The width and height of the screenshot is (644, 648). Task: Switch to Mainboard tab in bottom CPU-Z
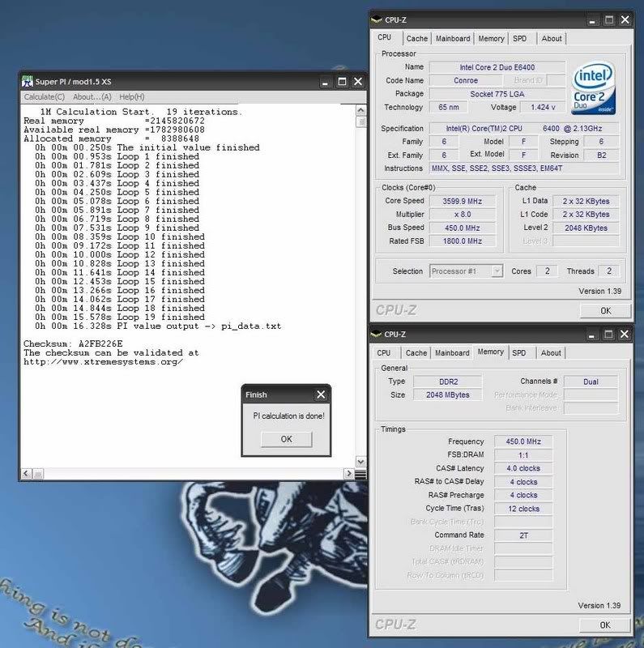(x=452, y=353)
